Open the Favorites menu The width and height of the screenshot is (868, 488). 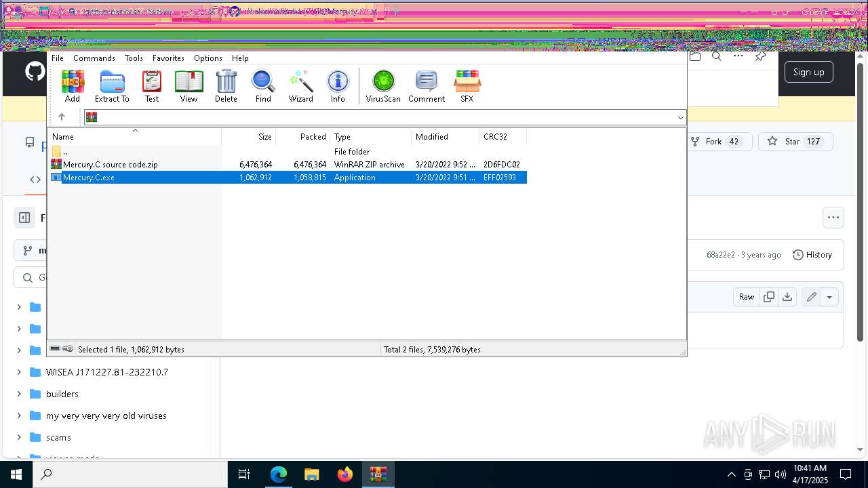[168, 58]
